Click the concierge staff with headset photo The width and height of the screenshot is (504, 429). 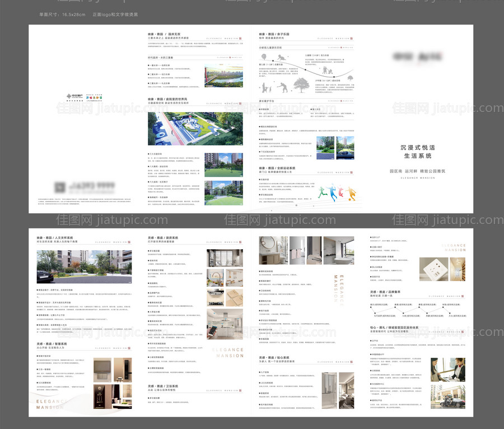click(x=447, y=370)
